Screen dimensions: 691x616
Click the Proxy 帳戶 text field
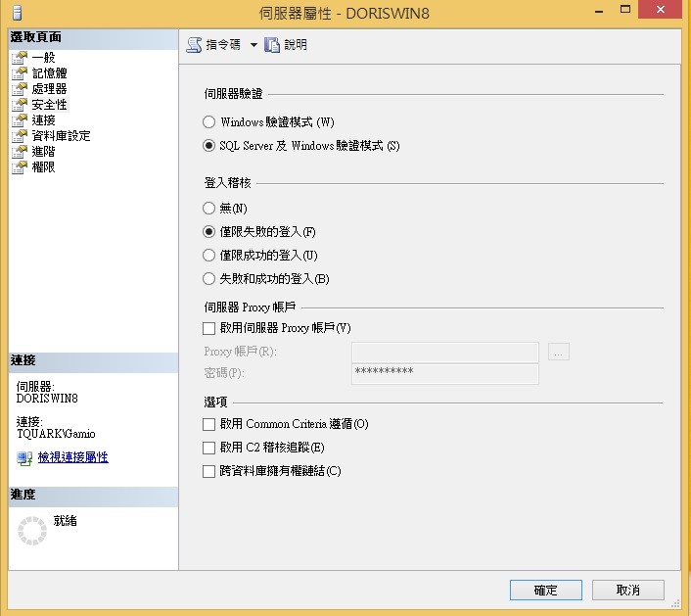(445, 353)
